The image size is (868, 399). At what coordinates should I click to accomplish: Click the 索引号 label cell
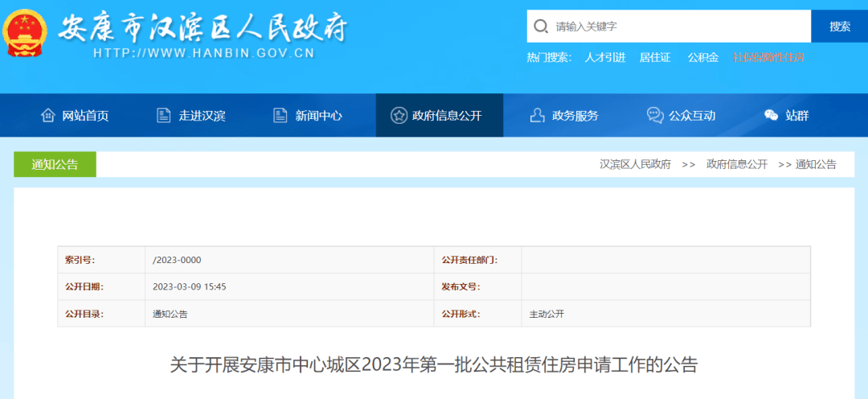[x=101, y=260]
